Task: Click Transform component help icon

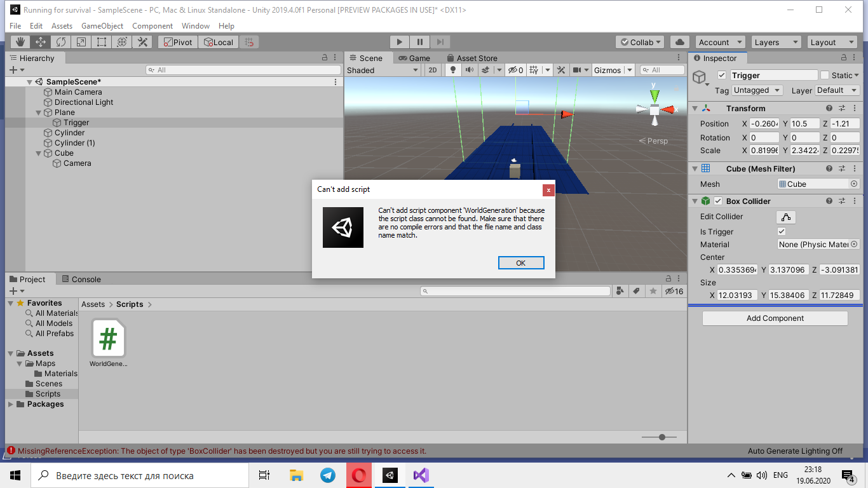Action: (829, 108)
